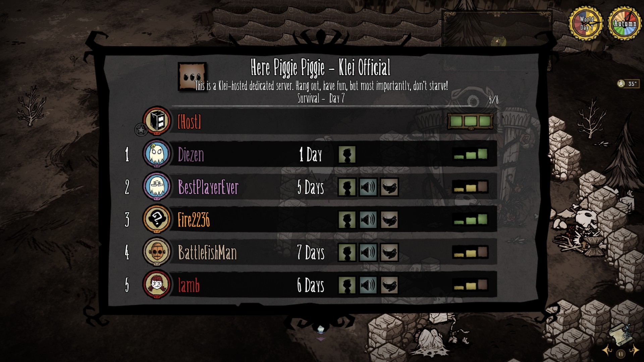Select the Diezen player name
The height and width of the screenshot is (362, 644).
tap(191, 155)
